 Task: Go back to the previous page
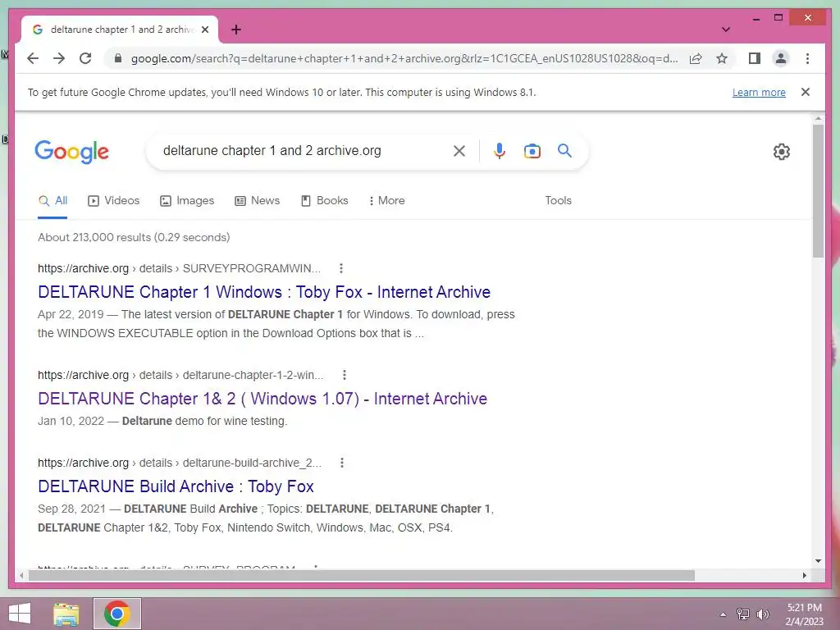click(x=33, y=58)
